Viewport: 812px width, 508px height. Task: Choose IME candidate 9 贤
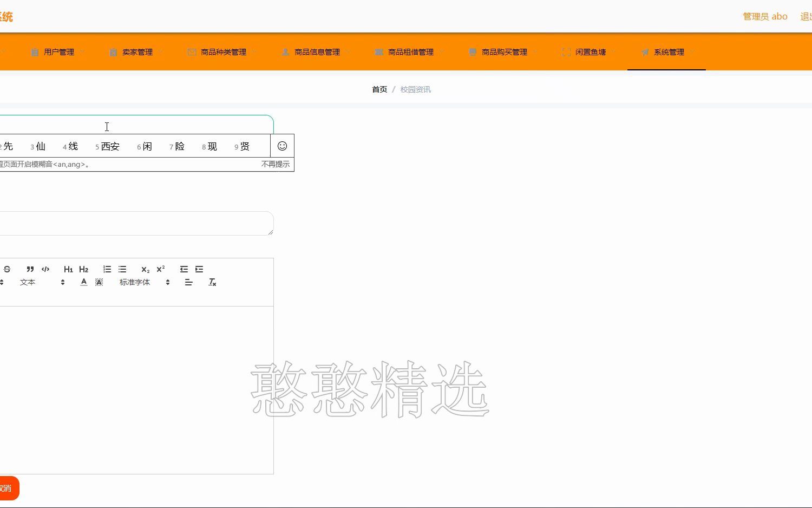[x=242, y=146]
